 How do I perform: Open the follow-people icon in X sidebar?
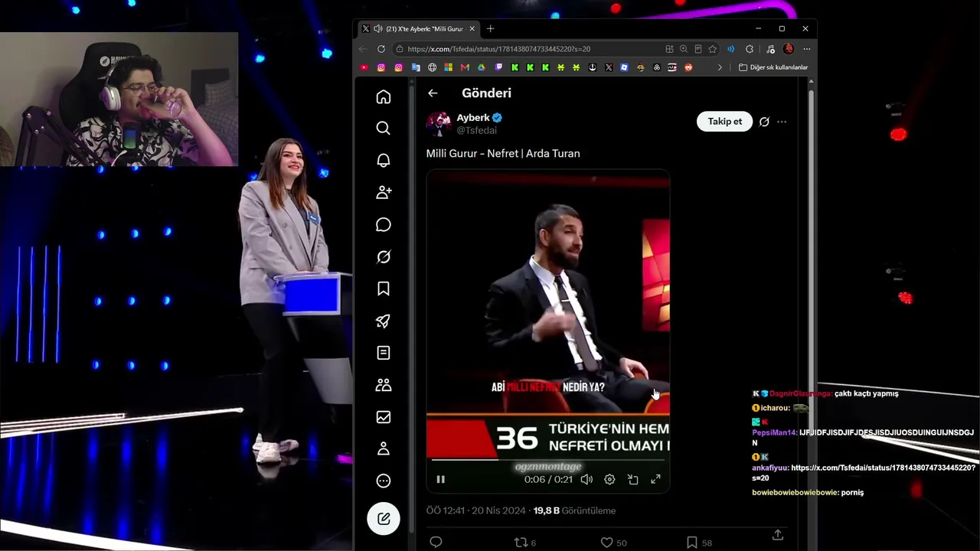point(384,192)
